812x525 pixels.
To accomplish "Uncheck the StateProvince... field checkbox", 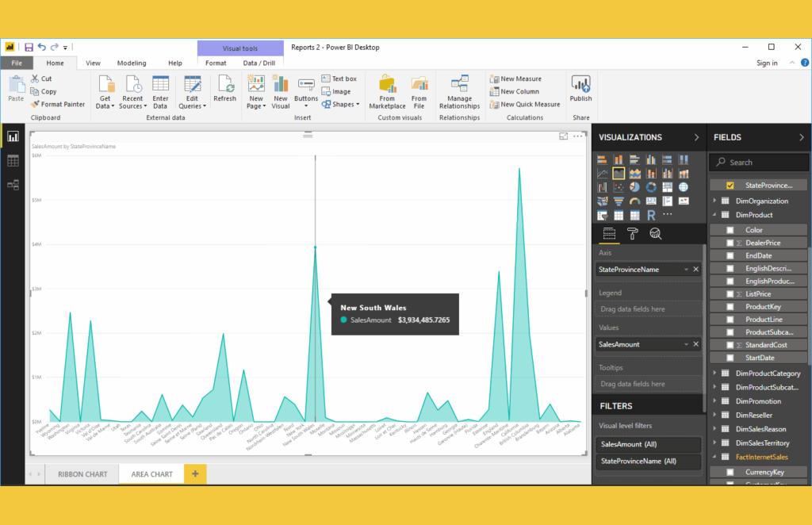I will (x=730, y=186).
